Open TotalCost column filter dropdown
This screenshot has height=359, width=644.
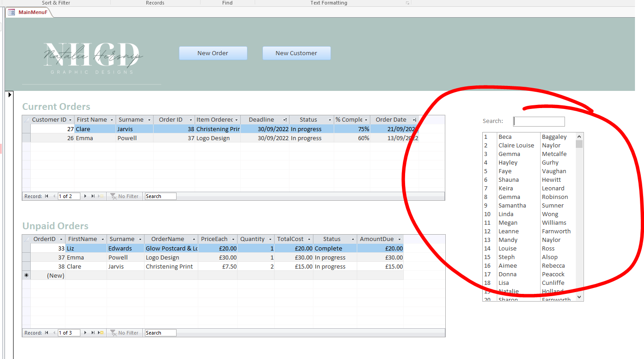[x=309, y=239]
